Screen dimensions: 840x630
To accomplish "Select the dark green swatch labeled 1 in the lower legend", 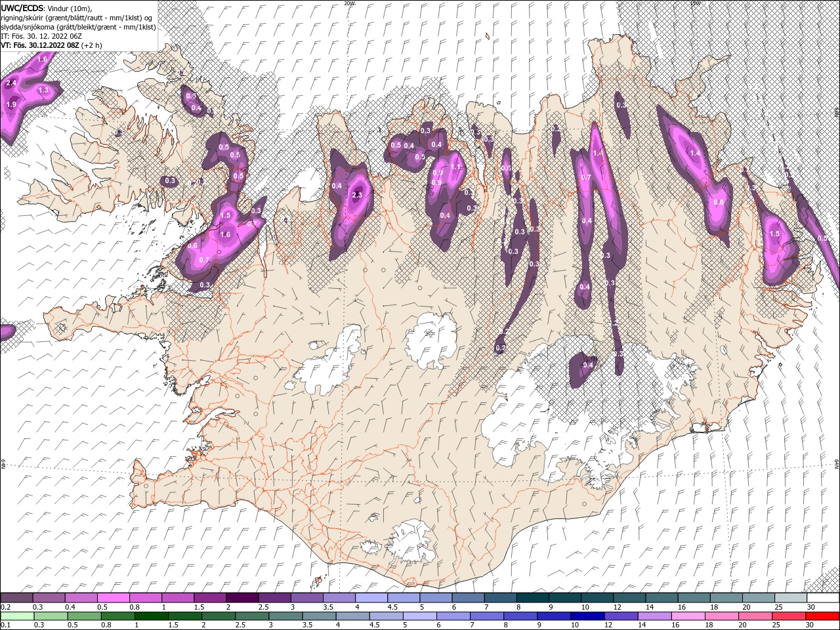I will (x=151, y=617).
